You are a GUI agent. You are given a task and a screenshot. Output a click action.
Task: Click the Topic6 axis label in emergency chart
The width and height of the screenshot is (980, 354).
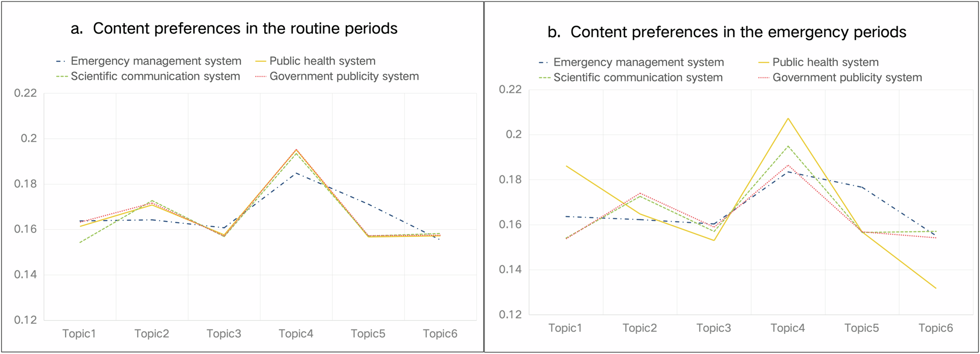pyautogui.click(x=935, y=328)
